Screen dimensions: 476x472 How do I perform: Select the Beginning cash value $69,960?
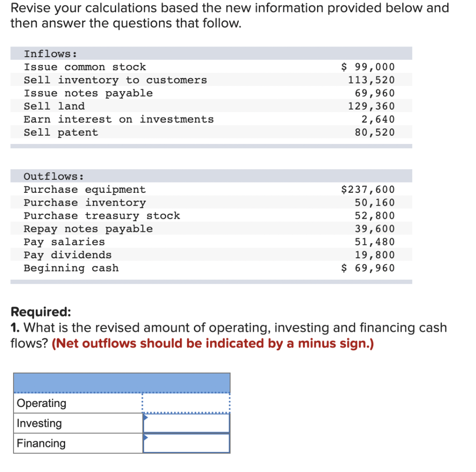pos(368,268)
